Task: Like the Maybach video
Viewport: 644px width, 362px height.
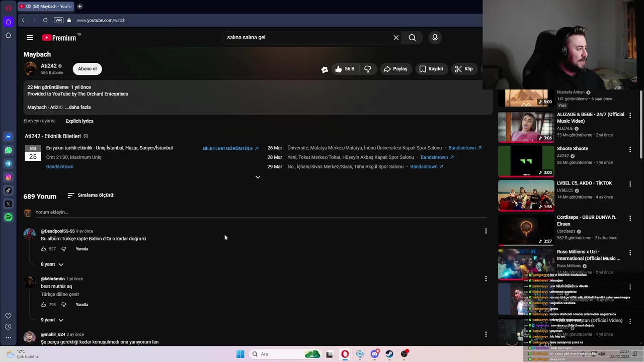Action: click(345, 69)
